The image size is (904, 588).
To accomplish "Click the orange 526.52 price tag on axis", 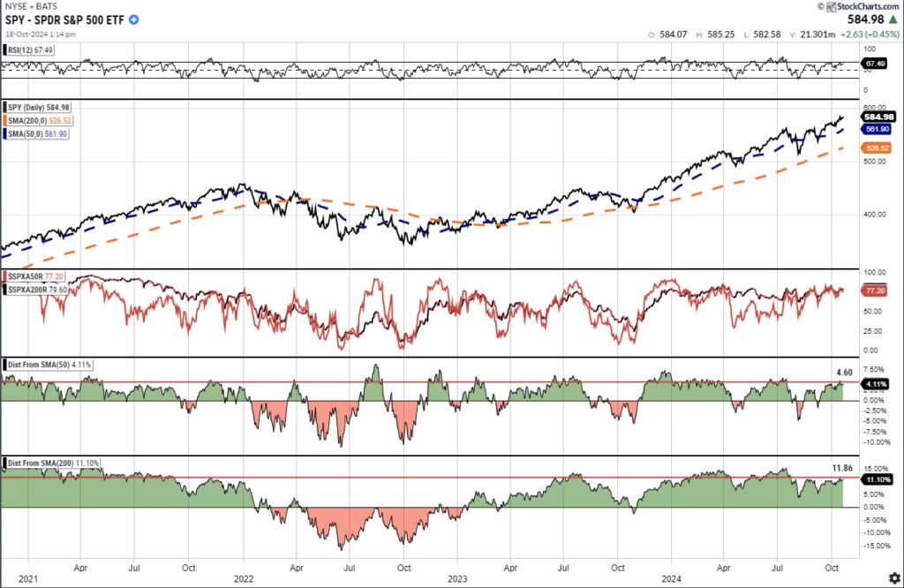I will point(877,148).
